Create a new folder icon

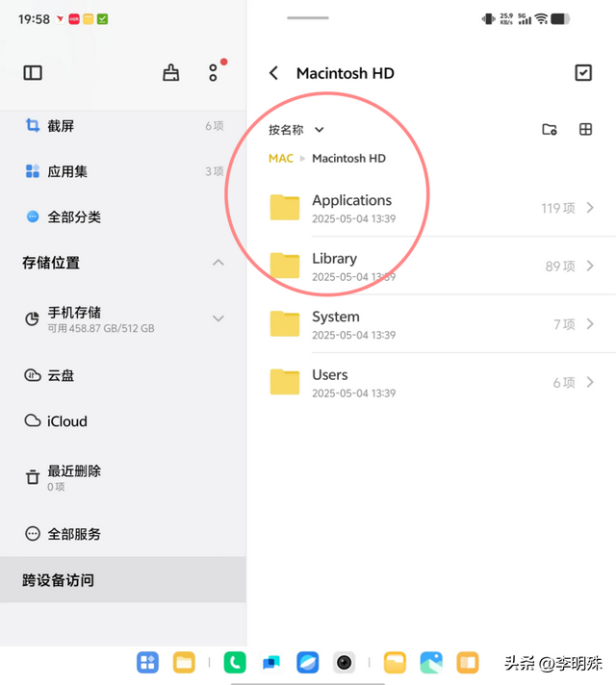[550, 129]
